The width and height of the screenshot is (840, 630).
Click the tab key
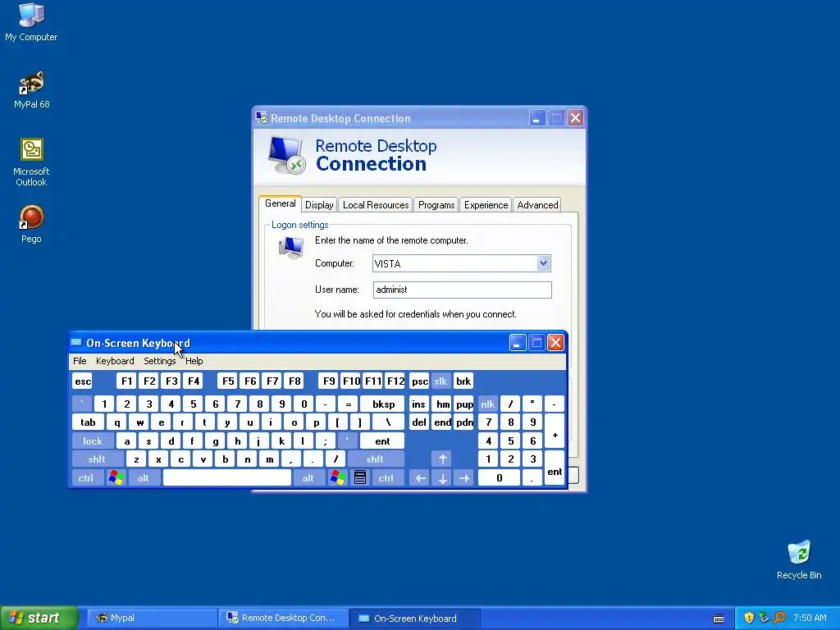click(x=88, y=422)
